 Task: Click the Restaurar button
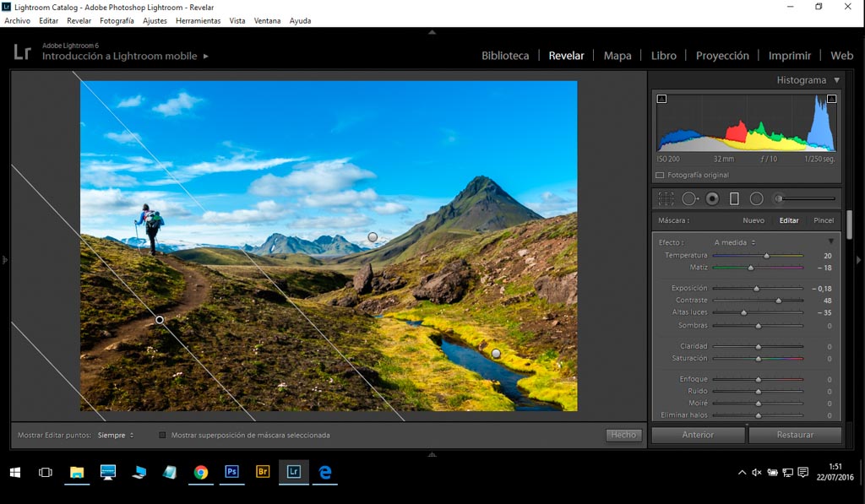point(795,435)
